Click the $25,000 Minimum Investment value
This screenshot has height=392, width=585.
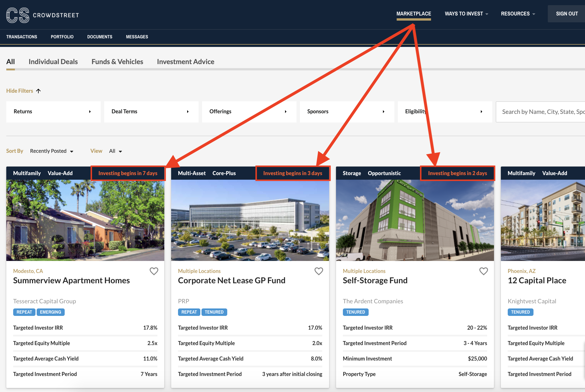[477, 359]
